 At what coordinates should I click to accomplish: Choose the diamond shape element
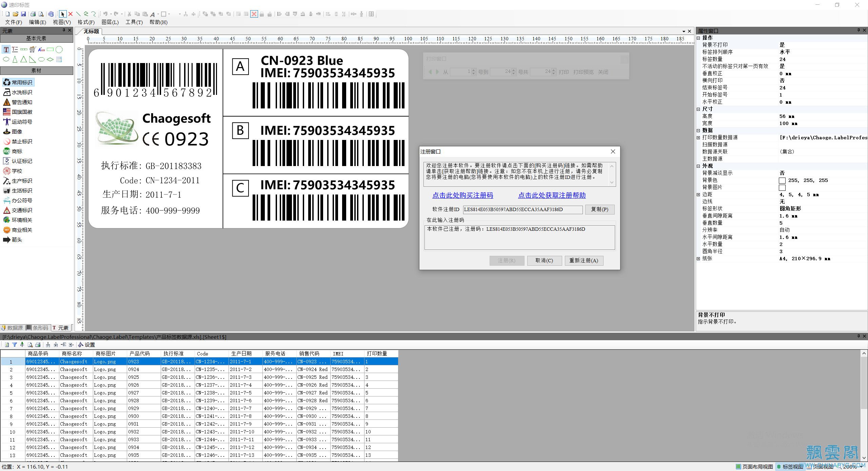tap(50, 59)
